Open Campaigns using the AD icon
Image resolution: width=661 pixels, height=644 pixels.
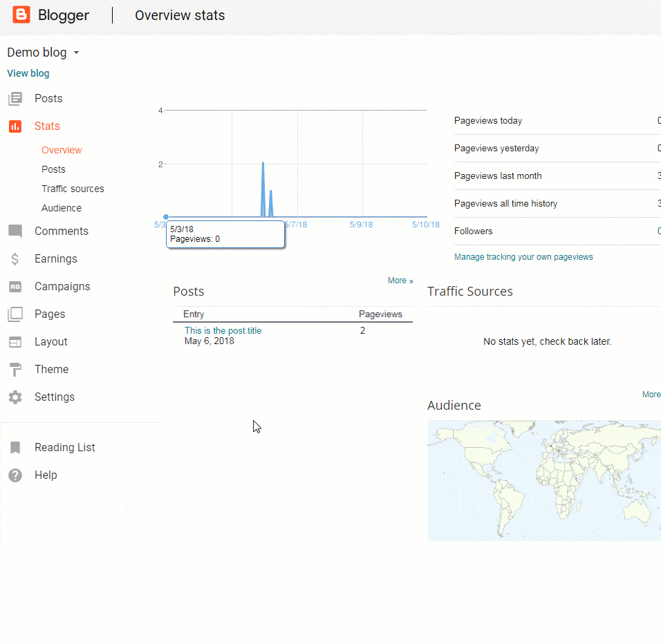[x=15, y=287]
